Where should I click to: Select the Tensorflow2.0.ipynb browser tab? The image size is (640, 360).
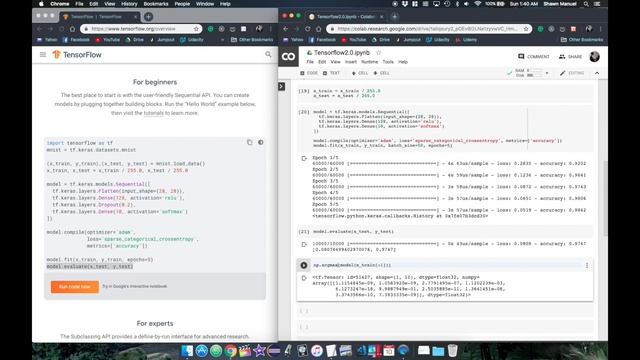[346, 17]
